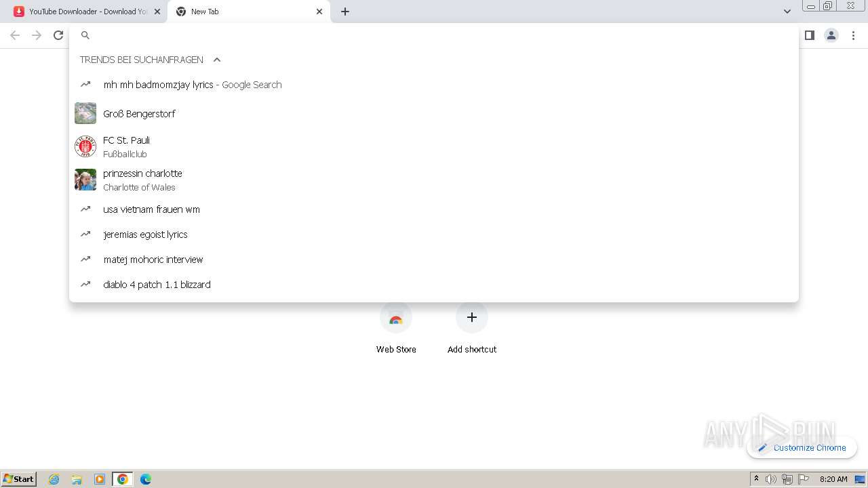Image resolution: width=868 pixels, height=488 pixels.
Task: Select 'jeremias egoist lyrics' suggestion
Action: pos(434,235)
